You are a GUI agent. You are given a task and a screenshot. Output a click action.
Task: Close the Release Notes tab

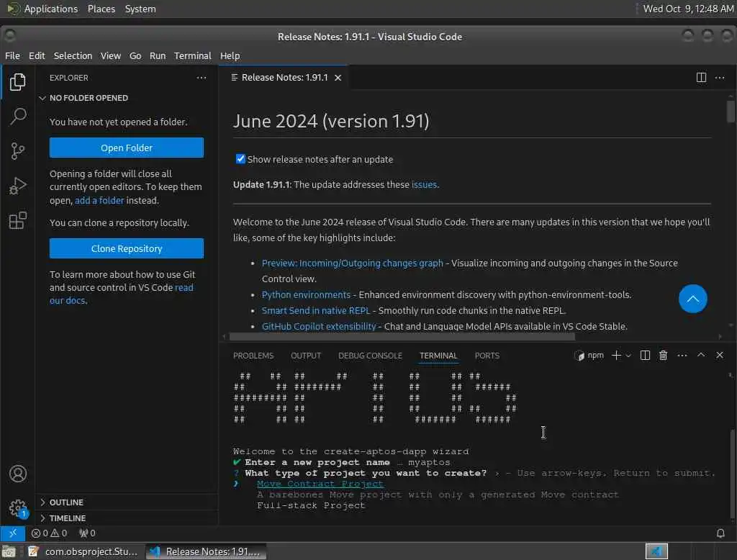338,78
